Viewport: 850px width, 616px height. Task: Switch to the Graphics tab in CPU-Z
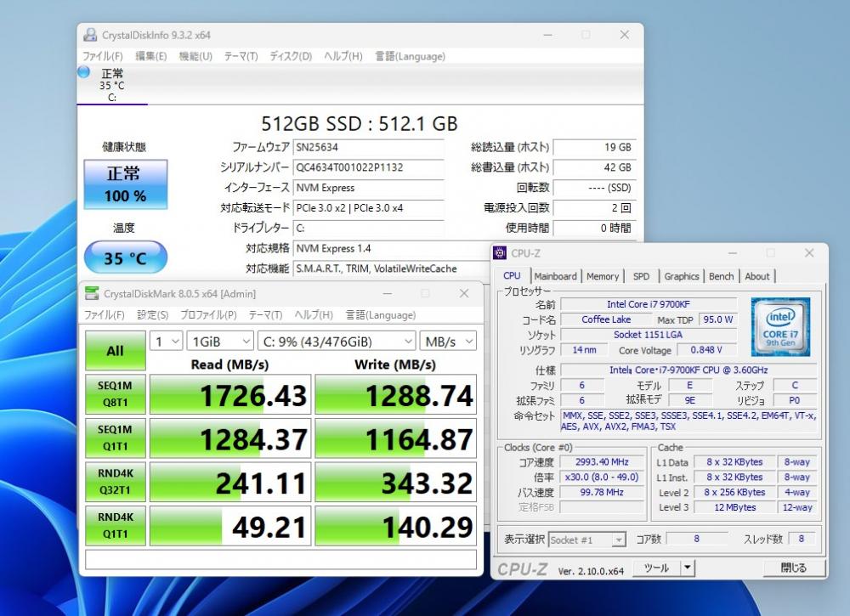682,276
